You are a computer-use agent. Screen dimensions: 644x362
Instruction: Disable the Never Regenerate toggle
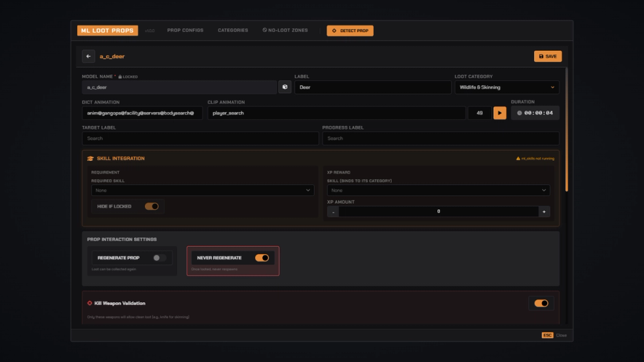pyautogui.click(x=262, y=257)
